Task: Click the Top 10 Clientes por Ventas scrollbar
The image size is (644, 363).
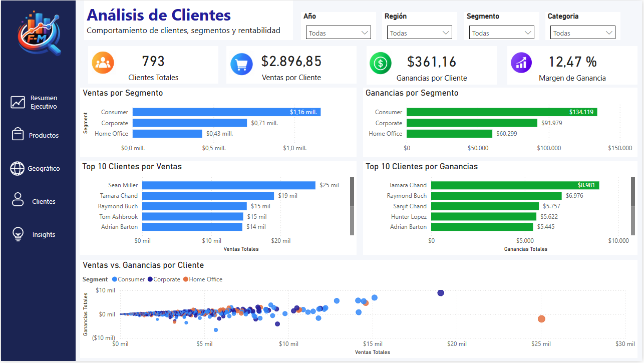Action: 352,206
